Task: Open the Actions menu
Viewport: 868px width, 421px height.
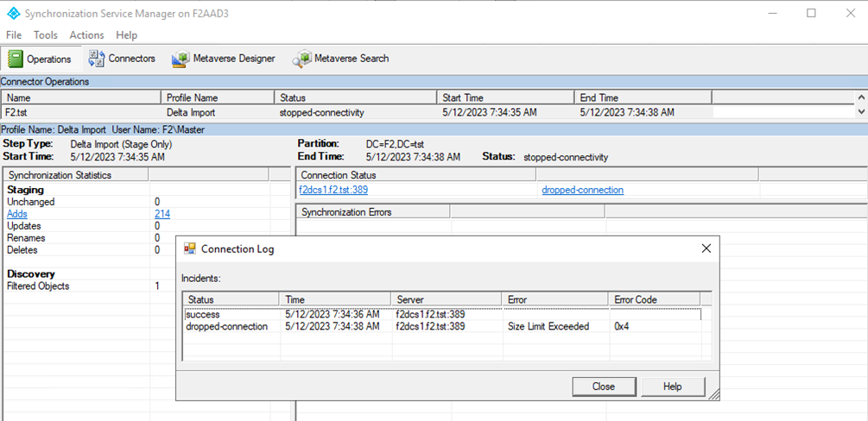Action: (86, 35)
